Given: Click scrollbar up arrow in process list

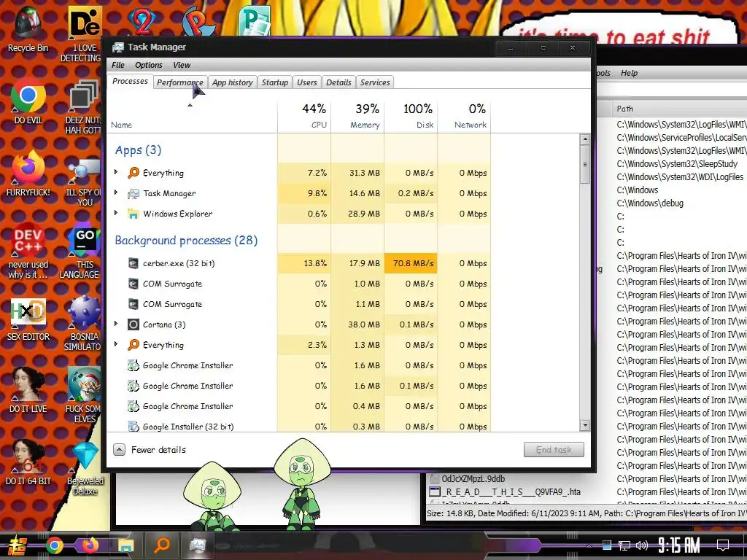Looking at the screenshot, I should point(585,139).
